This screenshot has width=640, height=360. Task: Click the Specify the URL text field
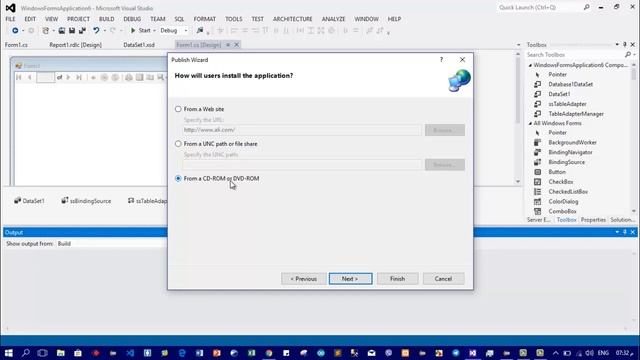click(x=302, y=130)
